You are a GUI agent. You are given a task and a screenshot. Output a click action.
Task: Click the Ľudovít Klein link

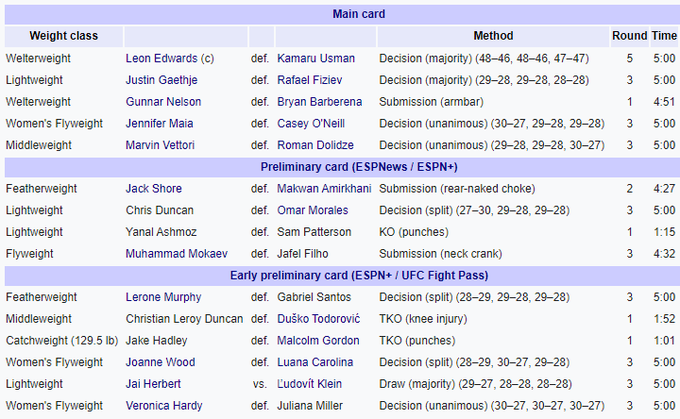(312, 384)
